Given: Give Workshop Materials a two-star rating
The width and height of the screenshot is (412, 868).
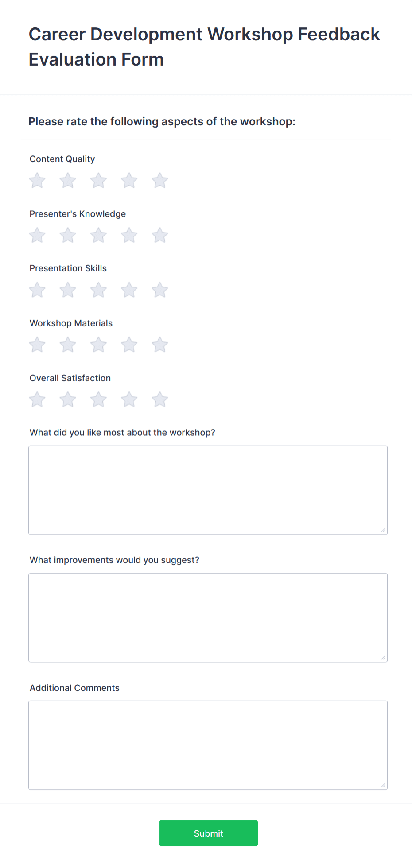Looking at the screenshot, I should pos(67,345).
